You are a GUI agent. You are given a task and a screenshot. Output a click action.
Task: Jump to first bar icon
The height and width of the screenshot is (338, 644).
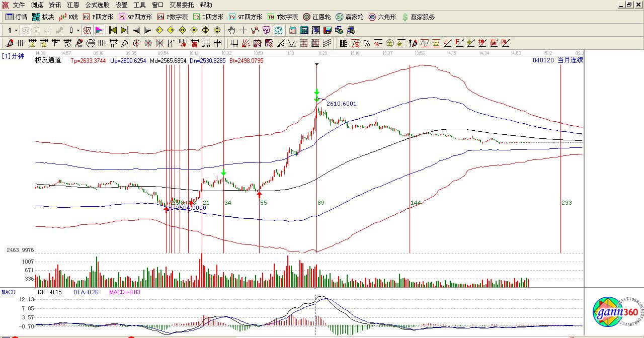(113, 30)
